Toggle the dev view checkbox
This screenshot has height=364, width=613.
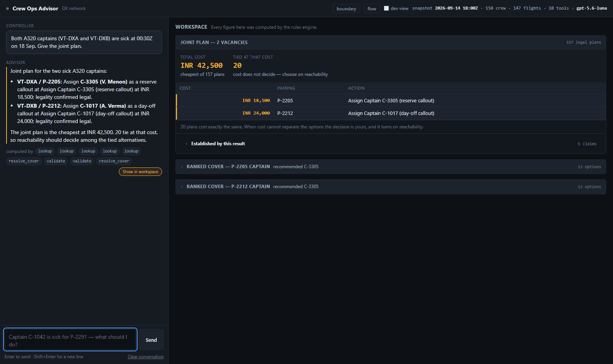386,8
